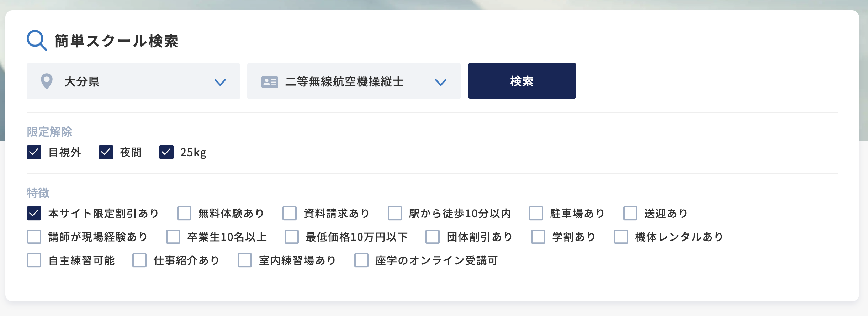Enable 送迎あり checkbox

tap(630, 214)
